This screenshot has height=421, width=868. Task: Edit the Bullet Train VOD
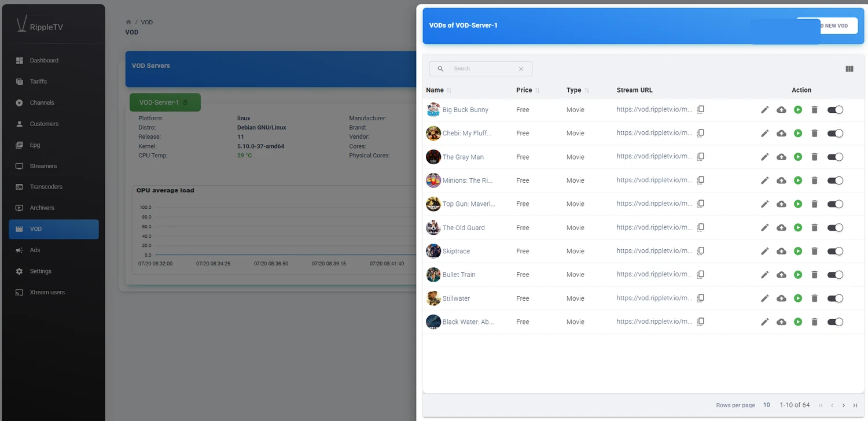(x=764, y=275)
